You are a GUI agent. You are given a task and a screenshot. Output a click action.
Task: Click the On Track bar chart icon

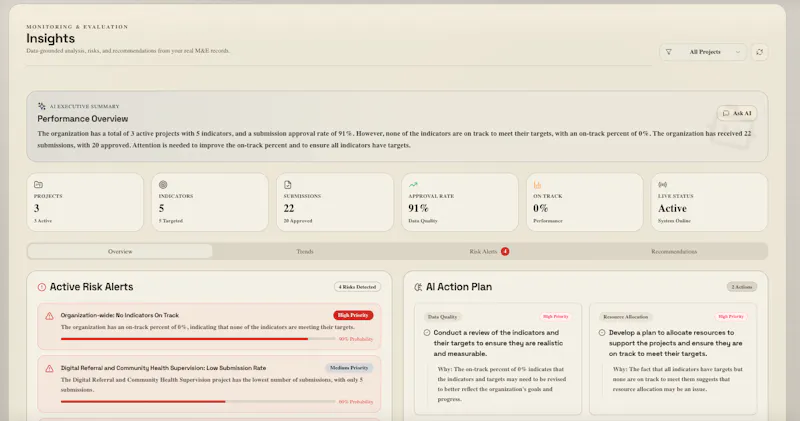pos(537,185)
